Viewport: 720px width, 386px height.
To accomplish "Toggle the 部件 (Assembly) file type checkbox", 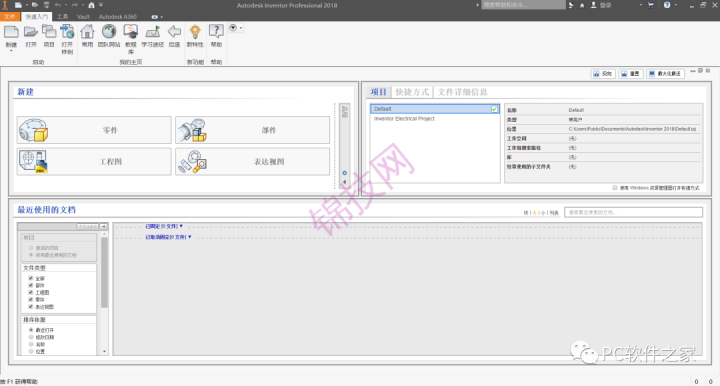I will [x=31, y=285].
